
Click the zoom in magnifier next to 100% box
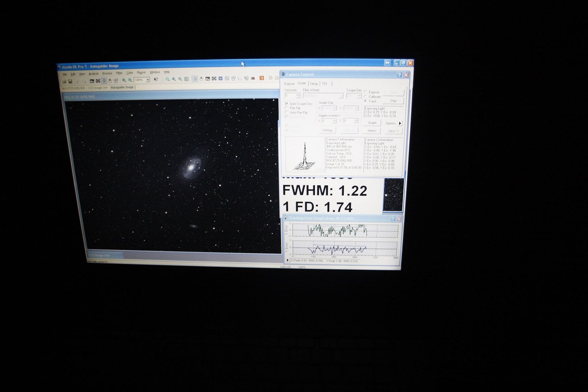click(124, 80)
